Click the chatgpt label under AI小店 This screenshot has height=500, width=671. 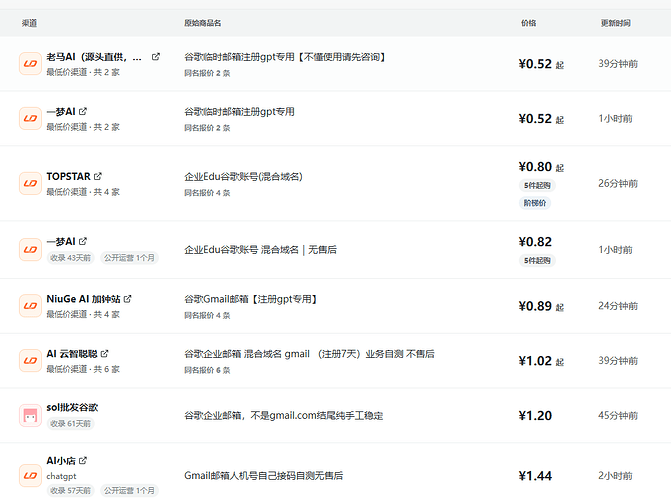pyautogui.click(x=61, y=476)
